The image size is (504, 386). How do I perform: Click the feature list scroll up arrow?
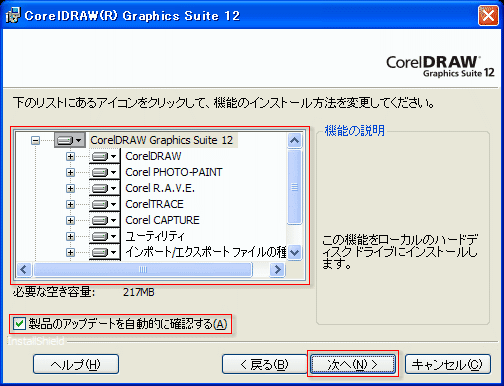(294, 140)
